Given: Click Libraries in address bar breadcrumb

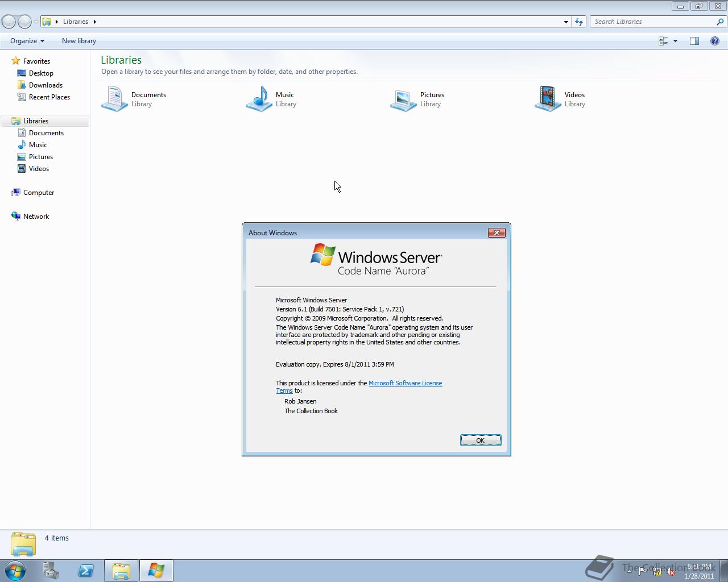Looking at the screenshot, I should click(x=76, y=22).
